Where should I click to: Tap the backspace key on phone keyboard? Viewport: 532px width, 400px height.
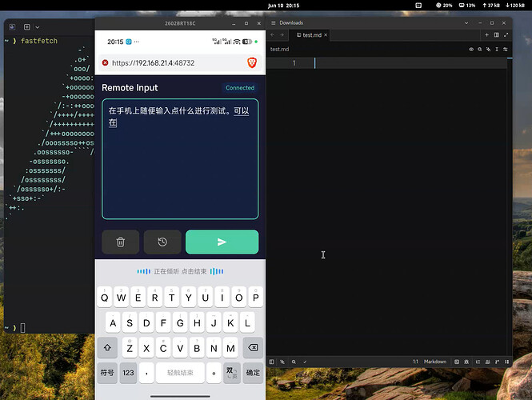point(253,347)
